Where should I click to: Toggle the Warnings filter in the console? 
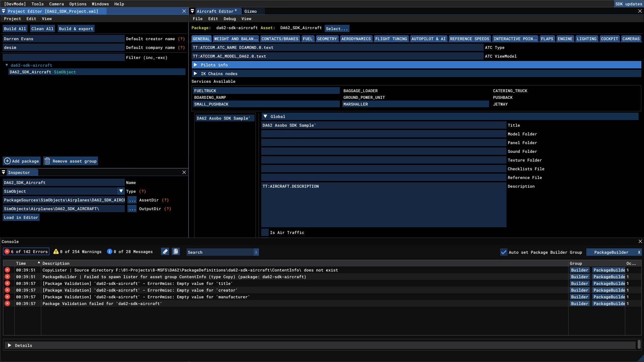point(77,252)
